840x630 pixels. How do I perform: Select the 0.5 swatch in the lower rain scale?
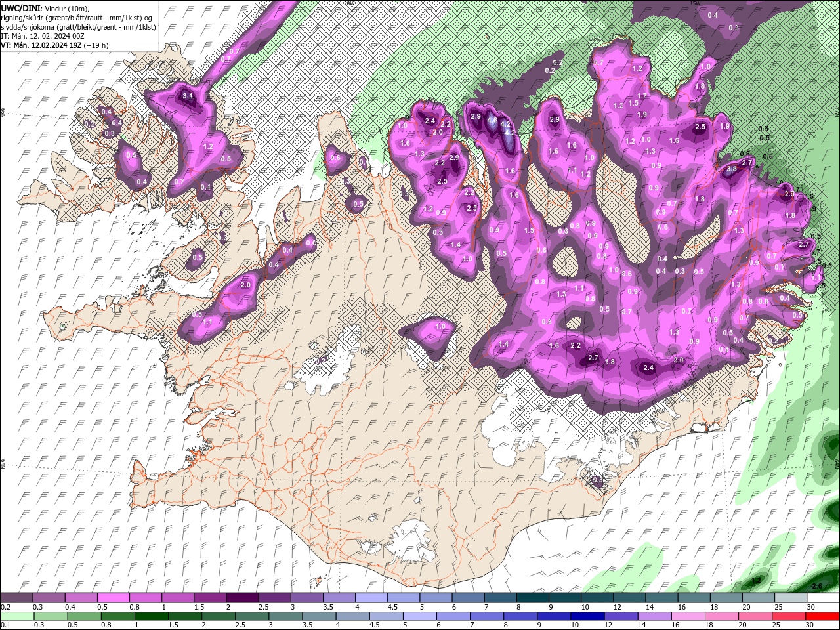[x=85, y=616]
